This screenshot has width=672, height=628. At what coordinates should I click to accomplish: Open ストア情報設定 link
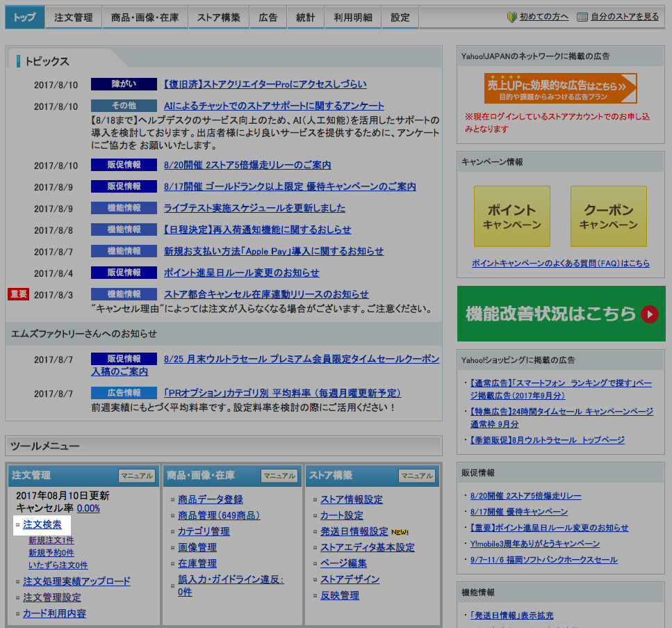point(352,499)
